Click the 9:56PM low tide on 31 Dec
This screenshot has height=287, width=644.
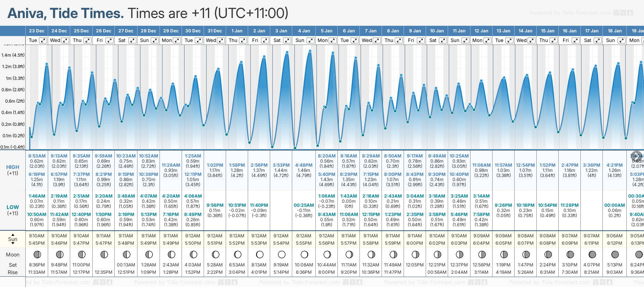click(x=215, y=205)
